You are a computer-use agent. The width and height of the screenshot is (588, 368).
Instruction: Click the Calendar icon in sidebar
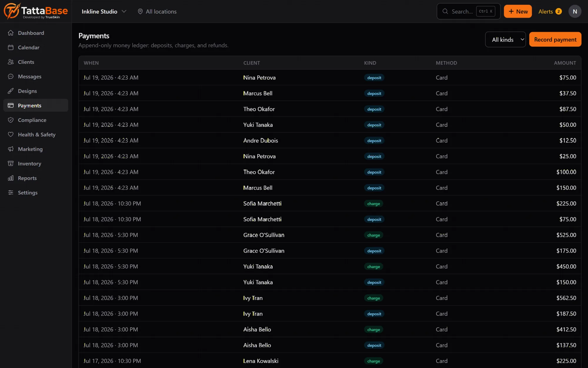tap(11, 47)
